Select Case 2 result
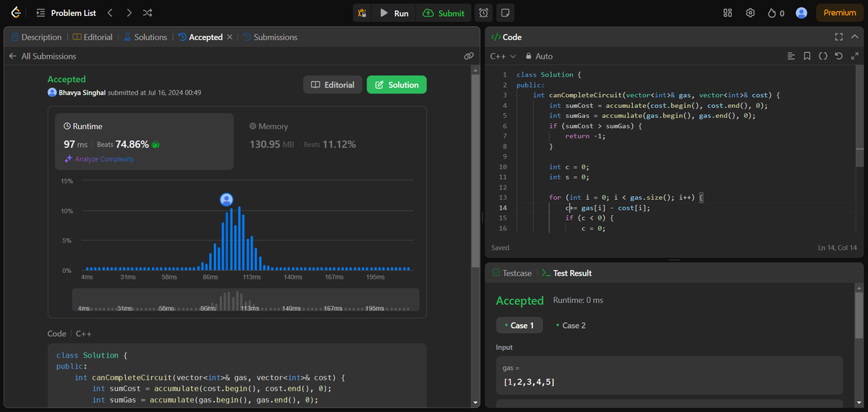 pyautogui.click(x=570, y=325)
